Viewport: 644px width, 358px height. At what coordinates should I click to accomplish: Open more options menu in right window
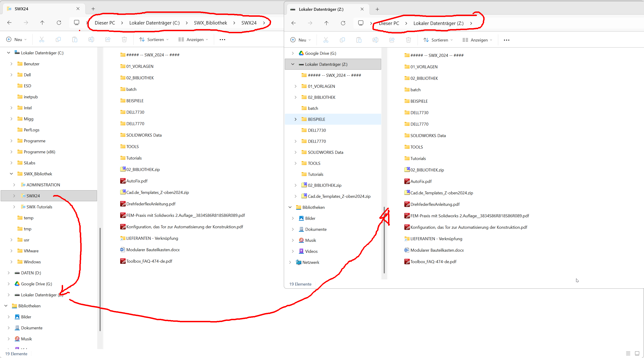point(506,40)
